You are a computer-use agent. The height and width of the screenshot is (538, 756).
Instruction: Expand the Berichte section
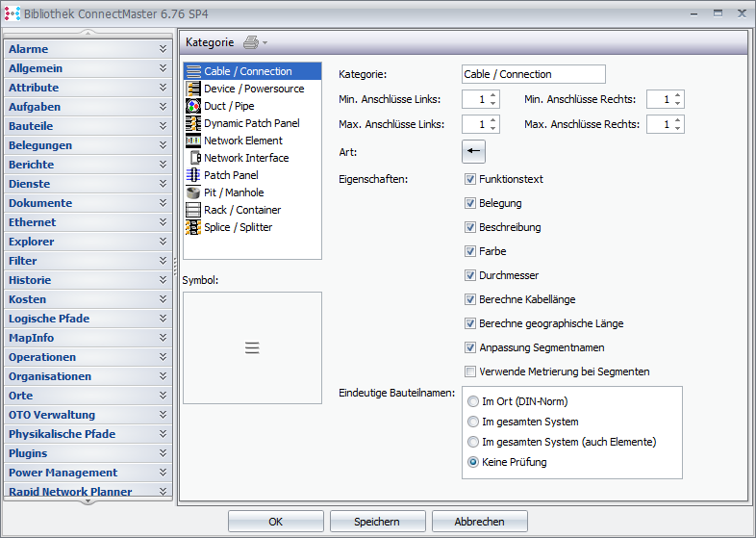click(x=88, y=165)
